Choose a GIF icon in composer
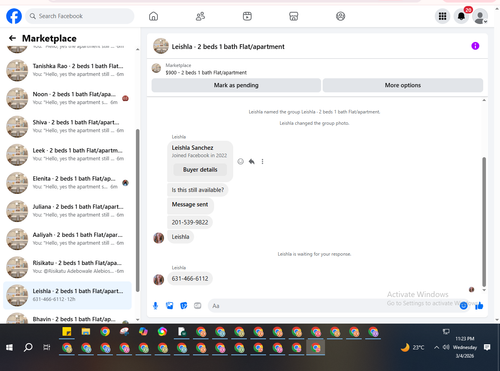The height and width of the screenshot is (371, 500). (198, 306)
